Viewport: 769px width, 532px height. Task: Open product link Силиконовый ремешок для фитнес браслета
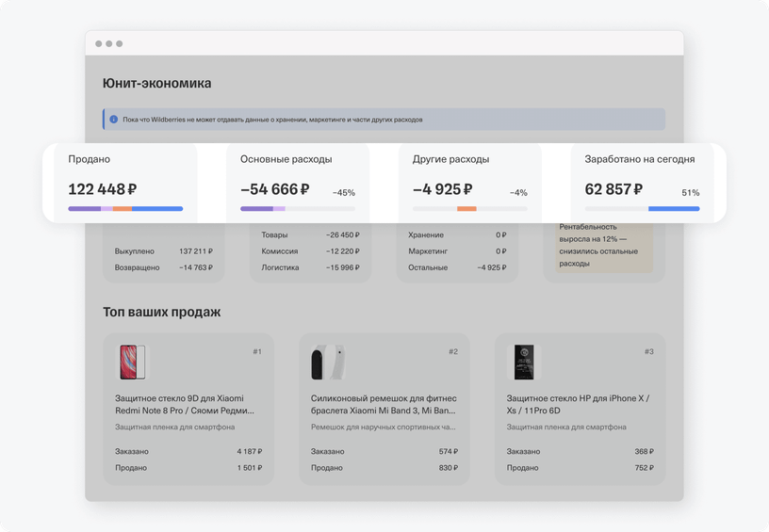[x=383, y=404]
